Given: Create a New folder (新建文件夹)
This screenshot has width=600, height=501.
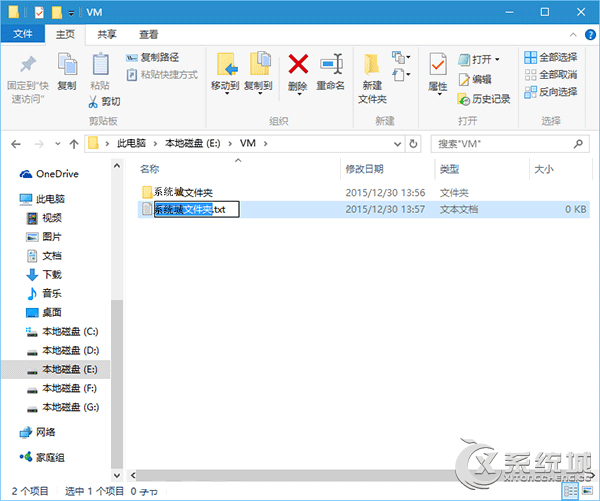Looking at the screenshot, I should click(x=372, y=78).
